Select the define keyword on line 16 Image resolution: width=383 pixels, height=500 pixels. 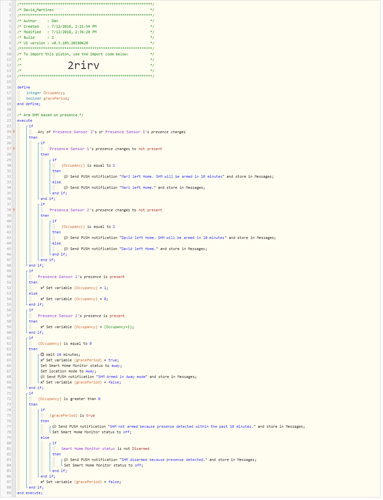(x=23, y=87)
